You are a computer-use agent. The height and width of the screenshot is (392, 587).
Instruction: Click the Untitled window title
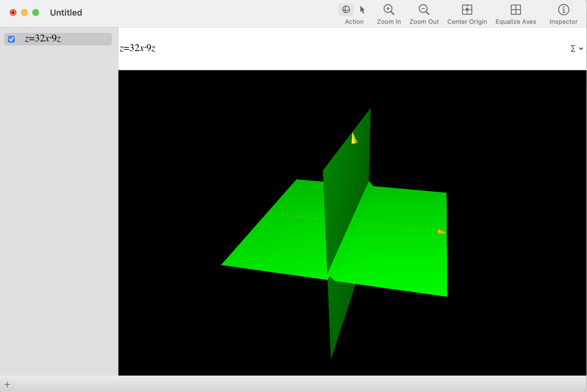pyautogui.click(x=66, y=13)
